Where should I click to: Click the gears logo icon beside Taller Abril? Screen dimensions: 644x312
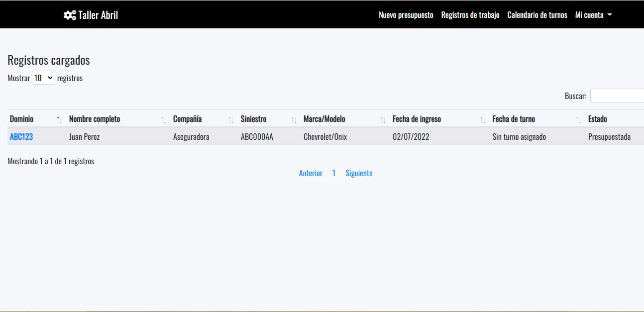[70, 15]
